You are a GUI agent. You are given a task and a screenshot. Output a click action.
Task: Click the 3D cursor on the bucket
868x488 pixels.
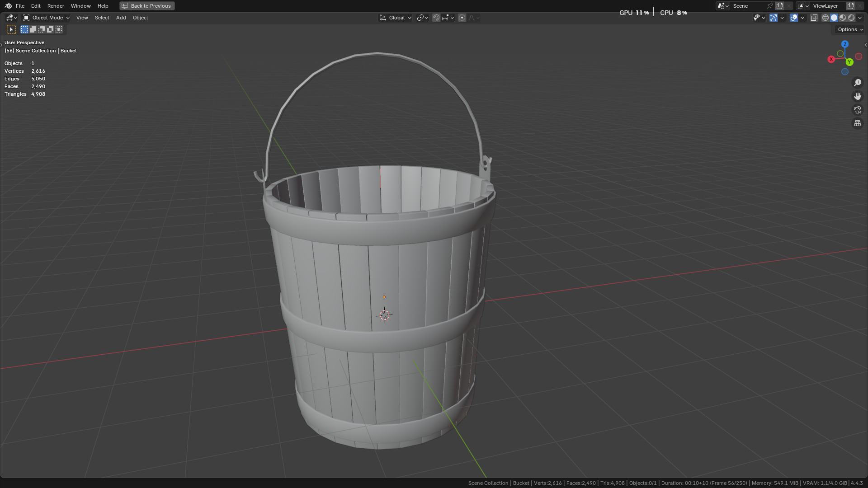[384, 315]
